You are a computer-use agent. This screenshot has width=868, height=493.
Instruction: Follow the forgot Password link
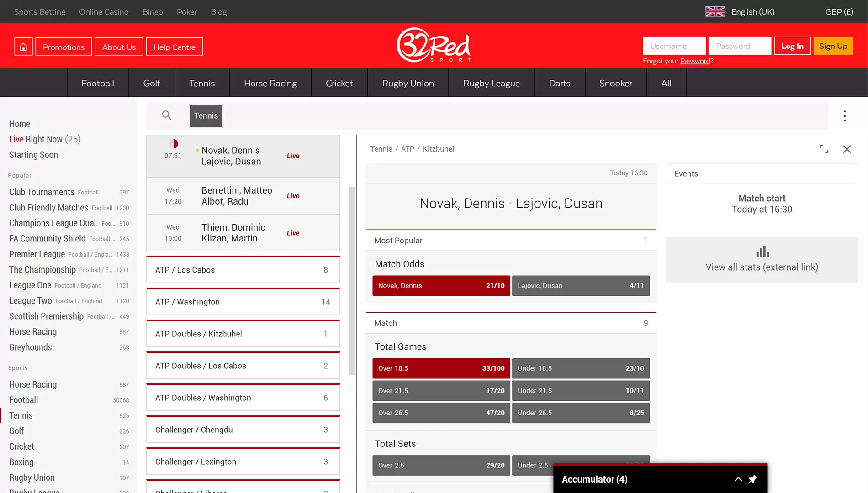[x=695, y=61]
